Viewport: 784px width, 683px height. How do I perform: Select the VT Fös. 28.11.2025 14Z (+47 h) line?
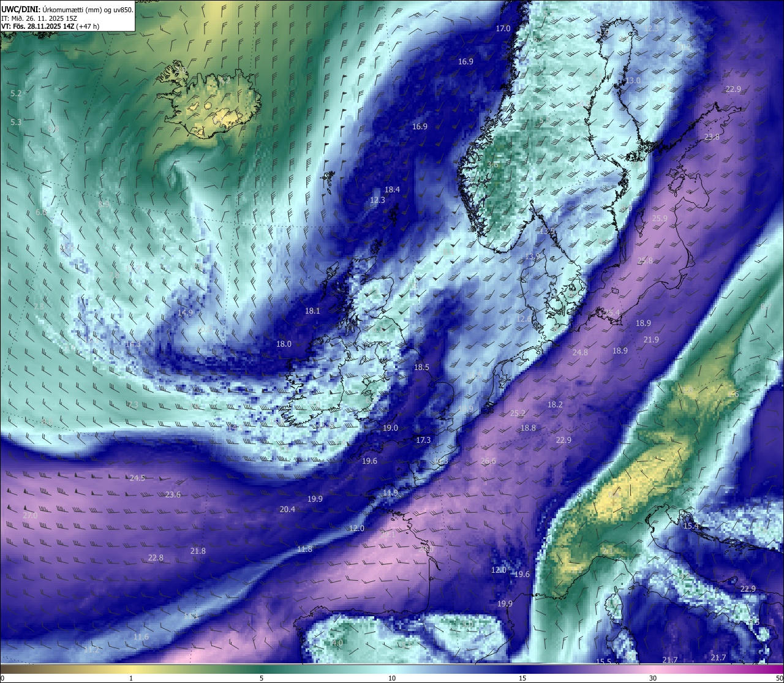50,26
